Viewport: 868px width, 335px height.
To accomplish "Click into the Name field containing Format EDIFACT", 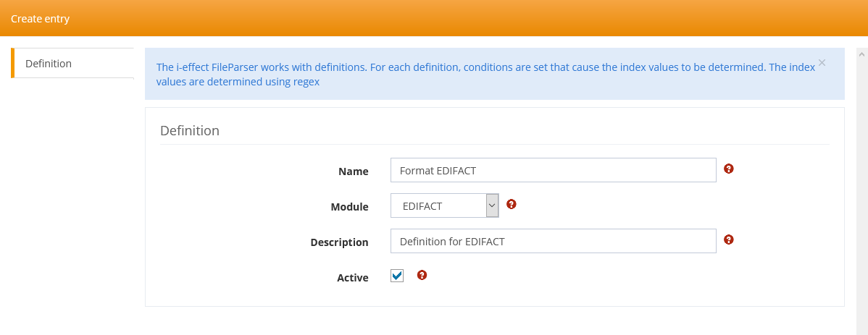I will (553, 170).
